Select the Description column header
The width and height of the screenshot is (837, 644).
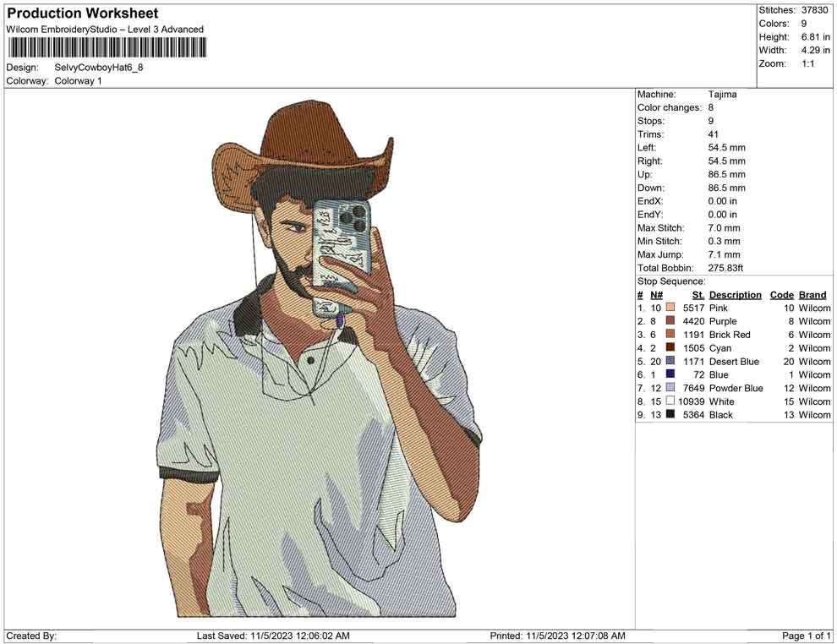[x=736, y=294]
